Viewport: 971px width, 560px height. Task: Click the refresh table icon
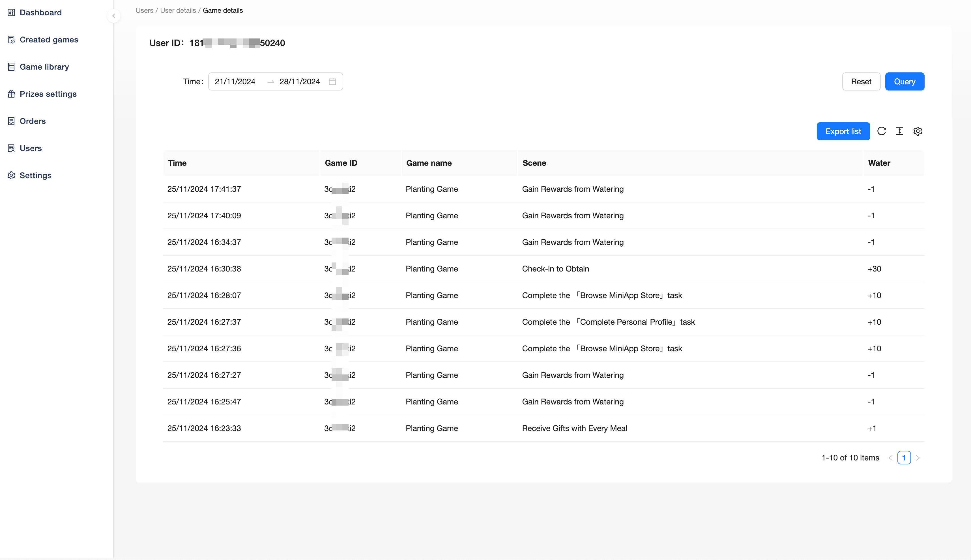click(x=881, y=131)
